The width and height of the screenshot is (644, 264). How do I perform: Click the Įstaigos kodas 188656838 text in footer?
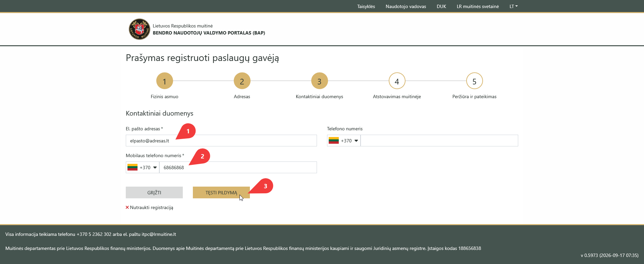click(454, 248)
